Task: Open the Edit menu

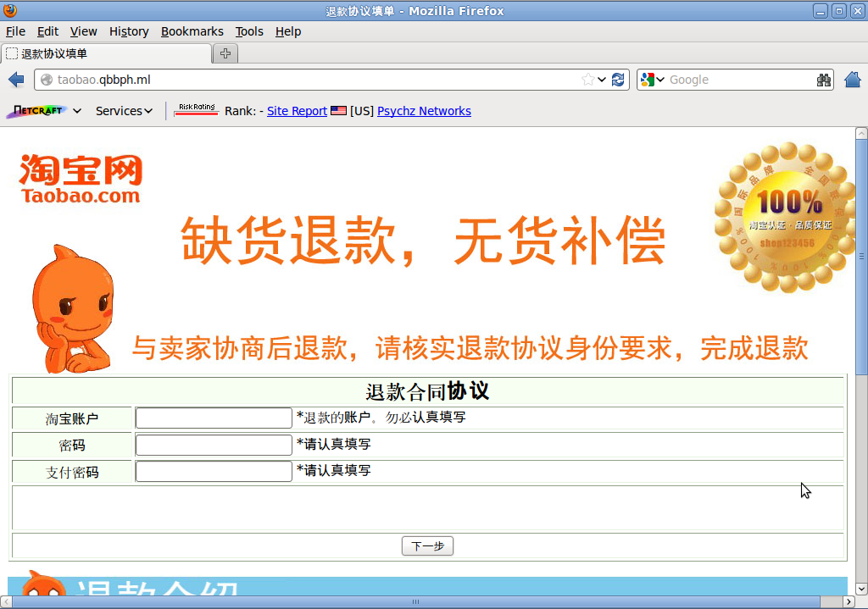Action: (x=47, y=31)
